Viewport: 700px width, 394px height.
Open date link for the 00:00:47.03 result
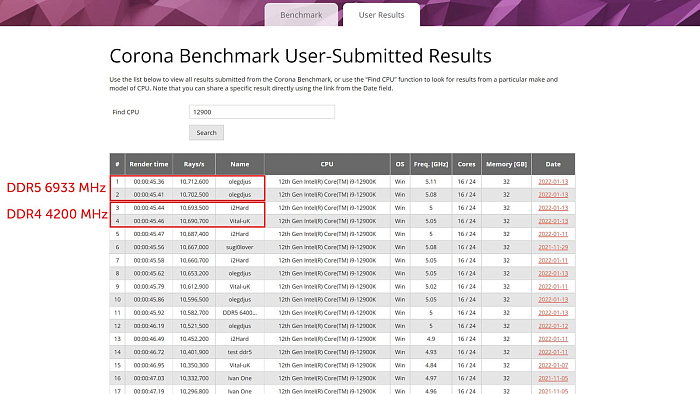pos(553,378)
